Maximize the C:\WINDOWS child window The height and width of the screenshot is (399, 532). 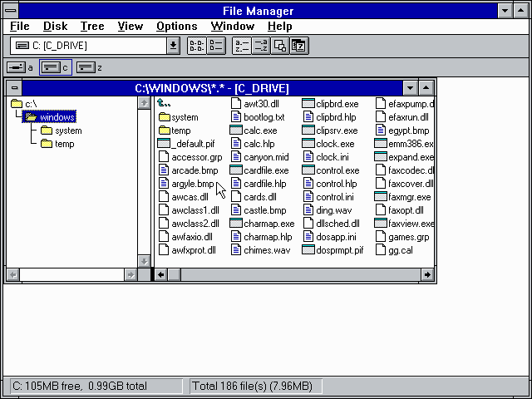[x=426, y=88]
